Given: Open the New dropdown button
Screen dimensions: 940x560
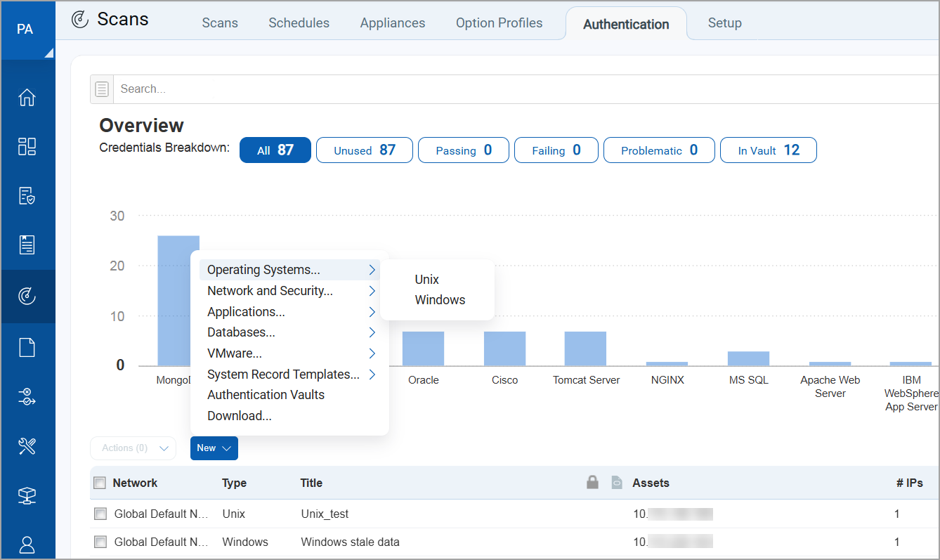Looking at the screenshot, I should [214, 448].
